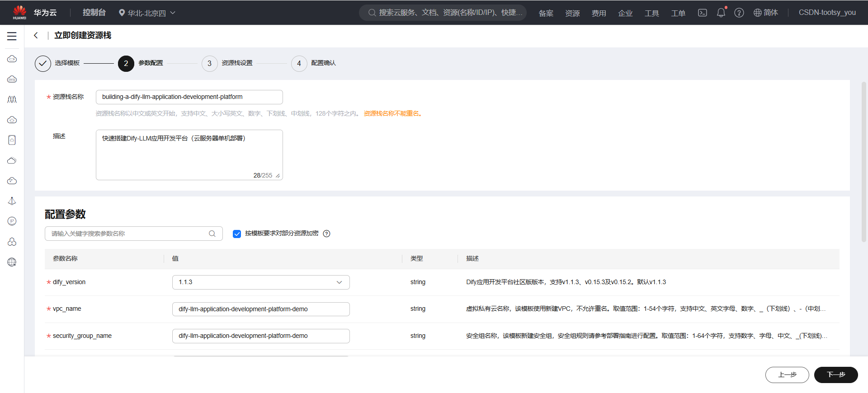Screen dimensions: 868x393
Task: Click the Huawei logo icon
Action: pyautogui.click(x=19, y=12)
